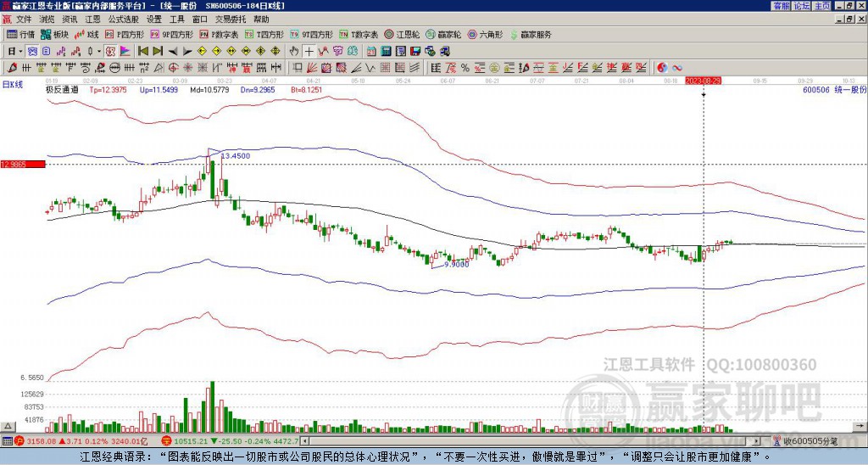Image resolution: width=868 pixels, height=465 pixels.
Task: Open the 六角形 hexagon tool
Action: (x=486, y=34)
